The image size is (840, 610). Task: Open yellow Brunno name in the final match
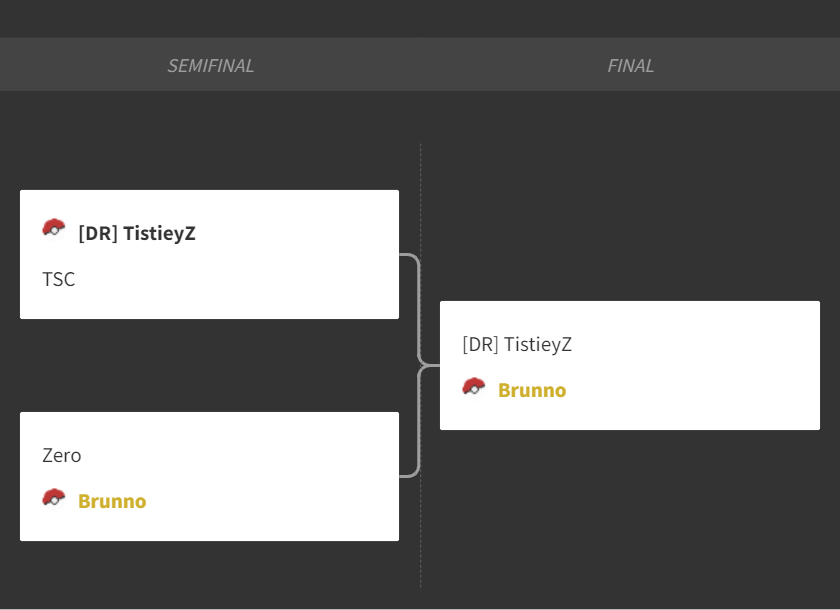coord(532,390)
